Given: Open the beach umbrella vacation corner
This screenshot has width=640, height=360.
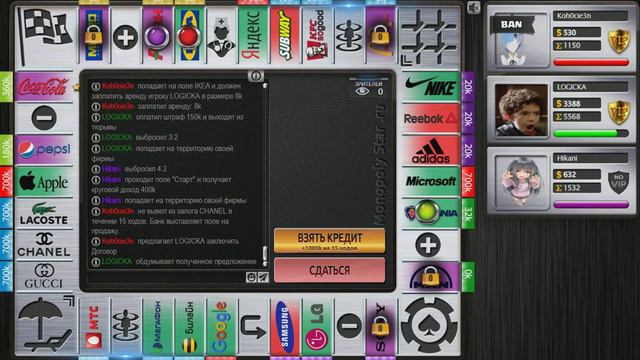Looking at the screenshot, I should coord(46,325).
